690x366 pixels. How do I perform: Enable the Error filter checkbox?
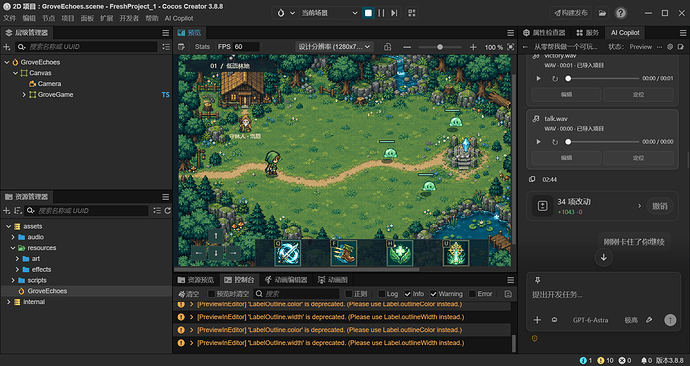[x=472, y=294]
